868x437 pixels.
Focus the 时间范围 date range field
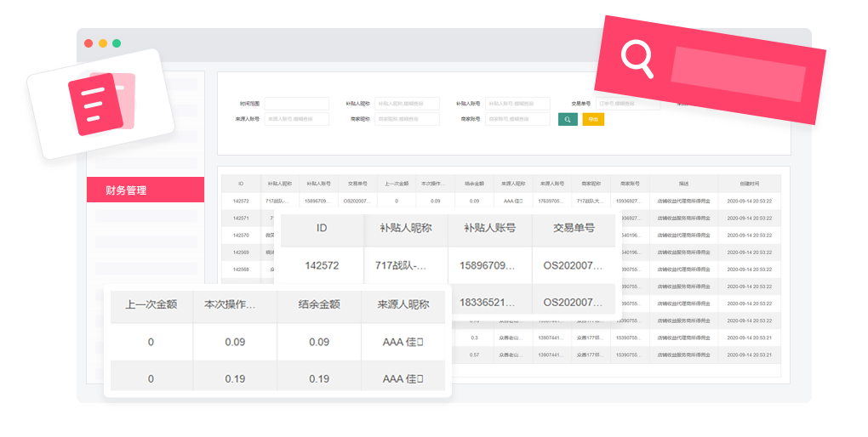[296, 104]
